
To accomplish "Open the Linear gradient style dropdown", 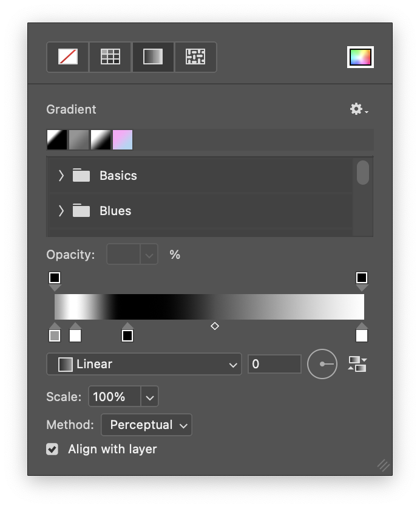I will coord(144,364).
